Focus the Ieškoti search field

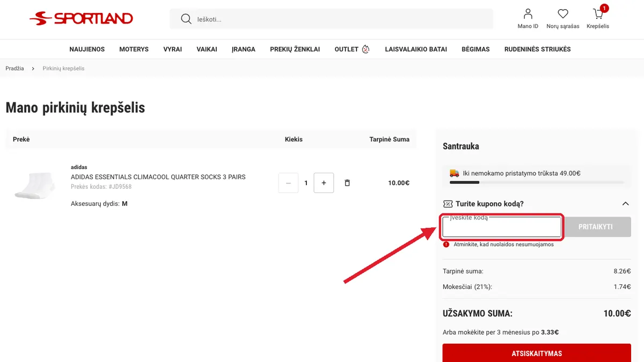click(331, 19)
